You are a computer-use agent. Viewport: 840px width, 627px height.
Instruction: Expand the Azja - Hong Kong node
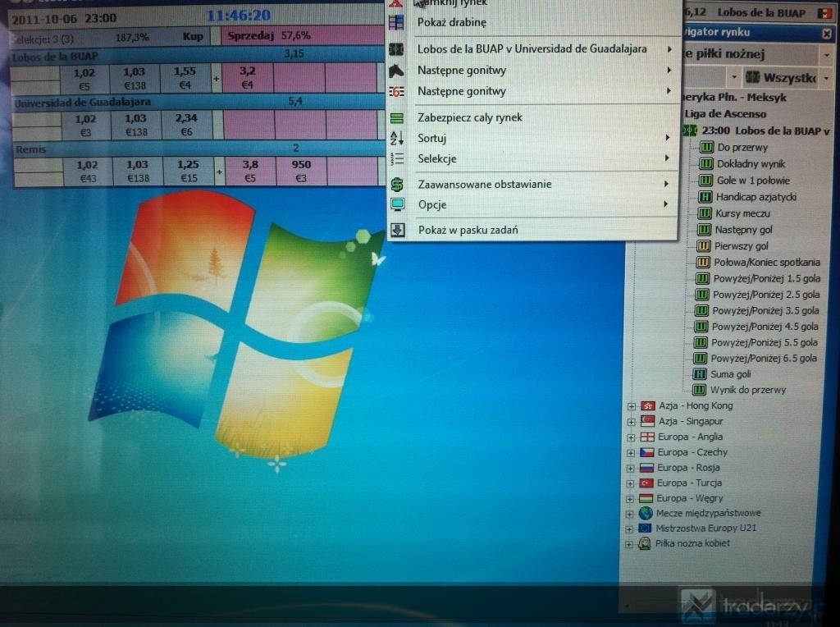point(632,406)
